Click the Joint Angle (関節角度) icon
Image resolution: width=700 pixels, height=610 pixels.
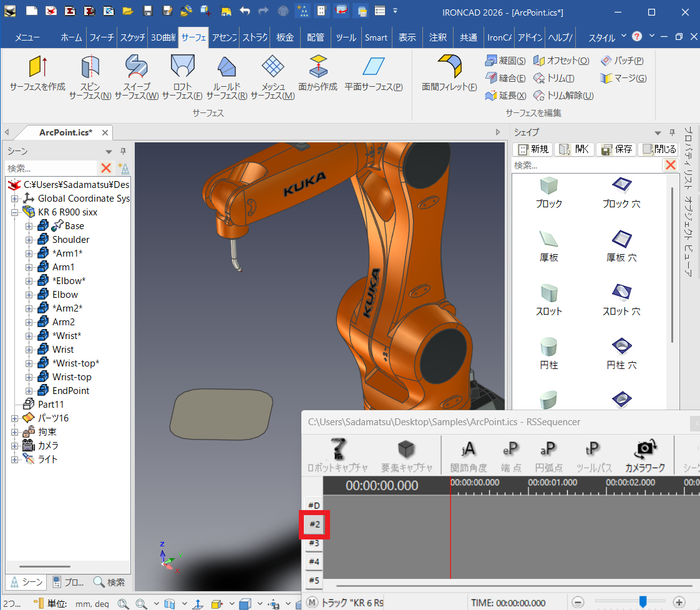tap(469, 455)
